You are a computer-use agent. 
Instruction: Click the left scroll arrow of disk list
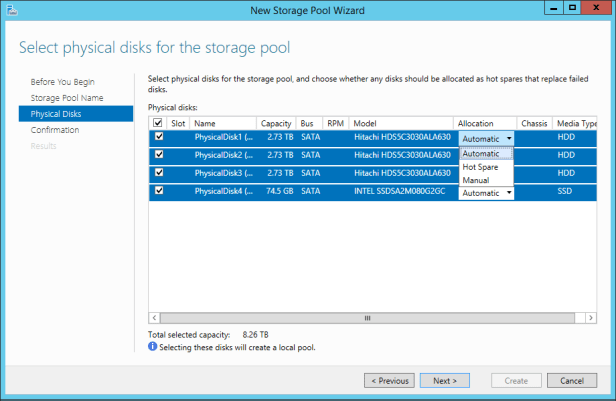coord(154,318)
